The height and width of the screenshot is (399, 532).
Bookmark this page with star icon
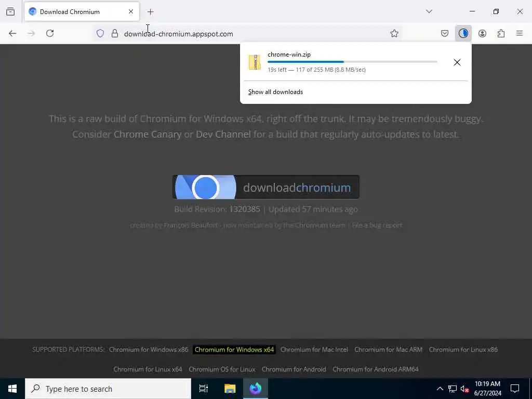tap(394, 33)
